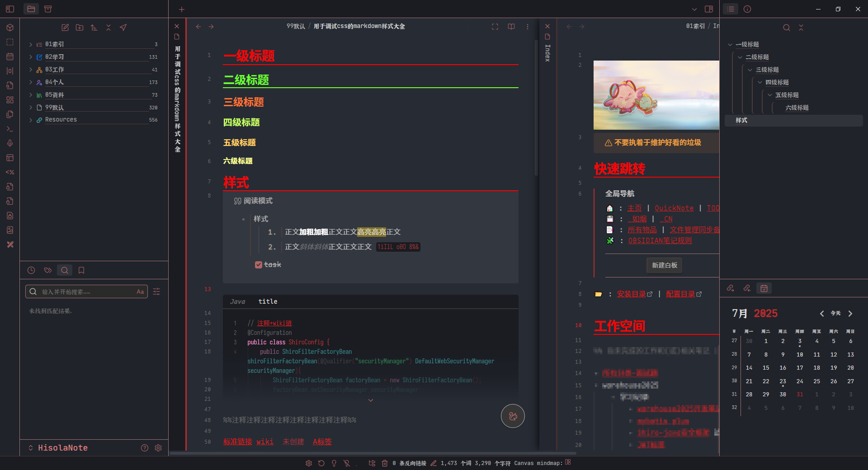
Task: Go to previous month in calendar
Action: tap(822, 314)
